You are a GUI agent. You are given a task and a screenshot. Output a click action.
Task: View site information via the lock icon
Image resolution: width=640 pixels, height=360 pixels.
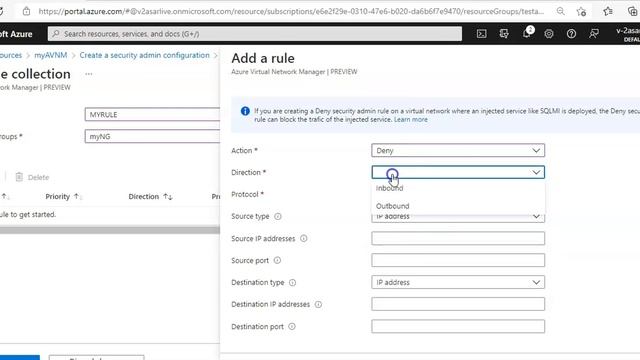27,11
